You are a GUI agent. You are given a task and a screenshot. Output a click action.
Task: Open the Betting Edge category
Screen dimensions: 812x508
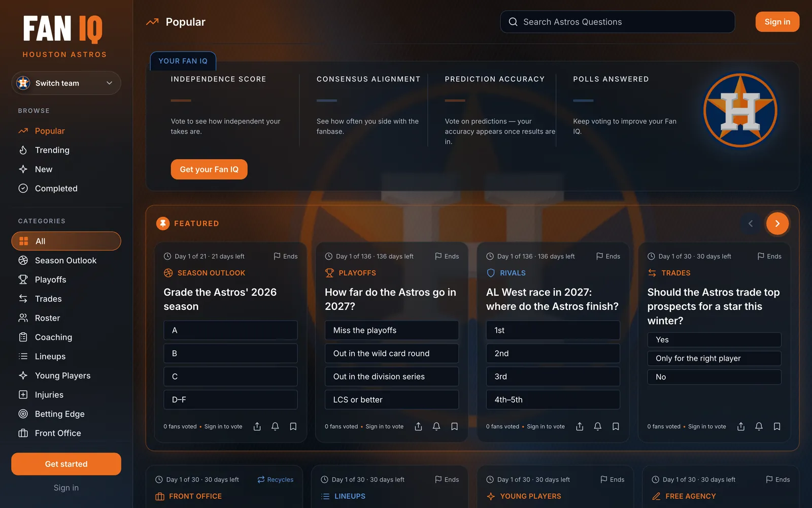coord(66,414)
